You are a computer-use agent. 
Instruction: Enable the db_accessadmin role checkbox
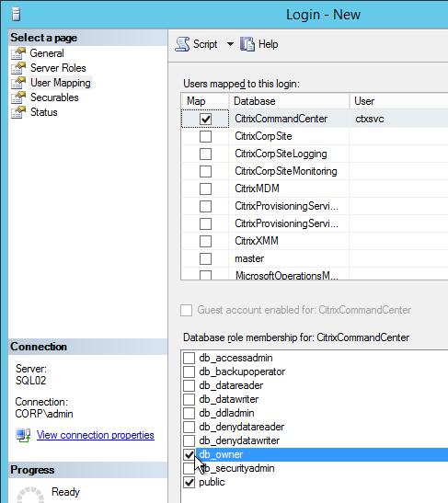pos(189,358)
